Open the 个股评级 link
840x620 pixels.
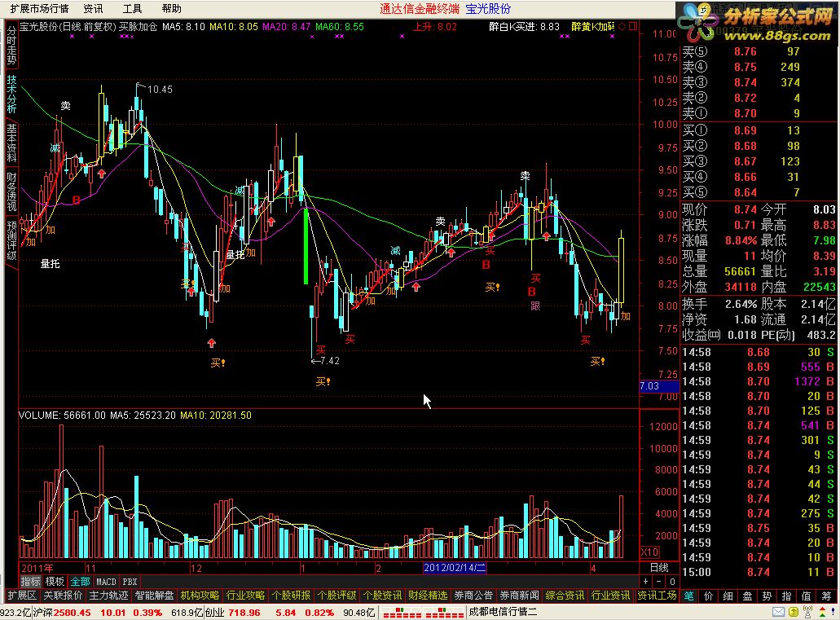coord(336,596)
